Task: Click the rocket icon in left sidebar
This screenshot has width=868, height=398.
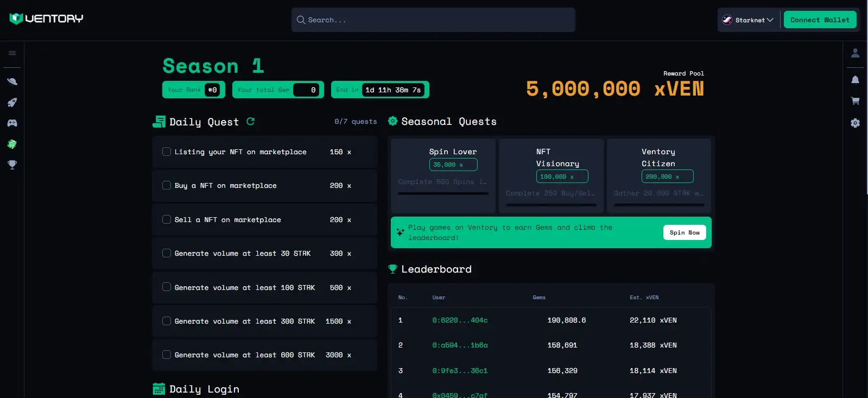Action: click(12, 103)
